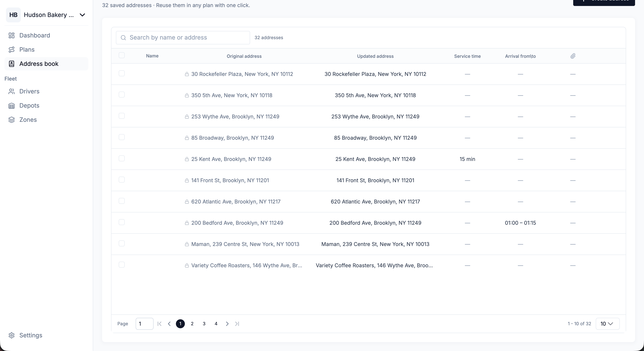
Task: Click lock icon beside 25 Kent Ave
Action: click(x=187, y=159)
